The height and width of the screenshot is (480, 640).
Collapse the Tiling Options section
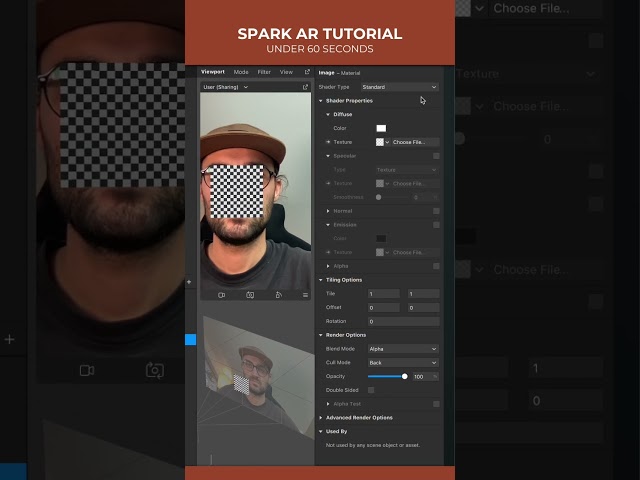click(321, 280)
